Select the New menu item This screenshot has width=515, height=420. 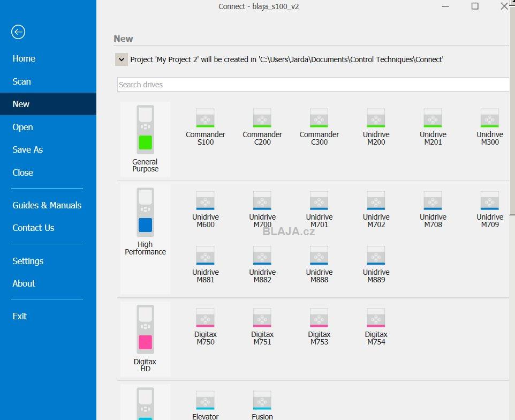point(48,104)
